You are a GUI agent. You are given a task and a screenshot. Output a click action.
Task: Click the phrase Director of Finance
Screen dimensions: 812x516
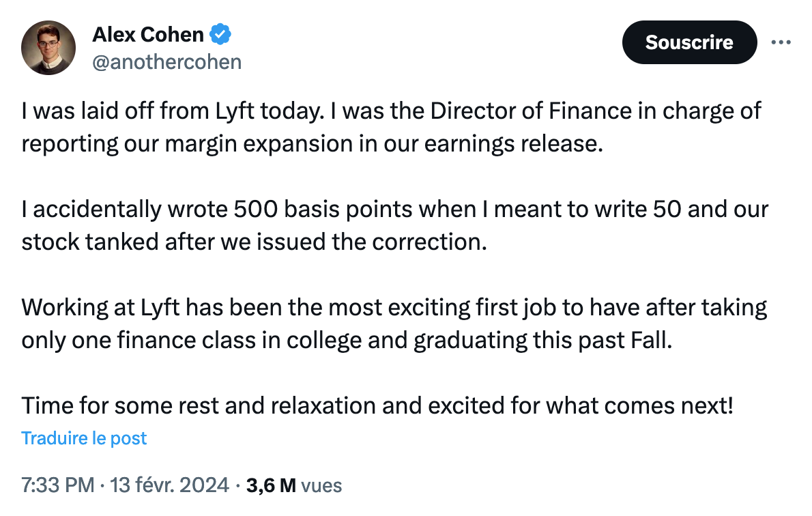click(x=531, y=111)
